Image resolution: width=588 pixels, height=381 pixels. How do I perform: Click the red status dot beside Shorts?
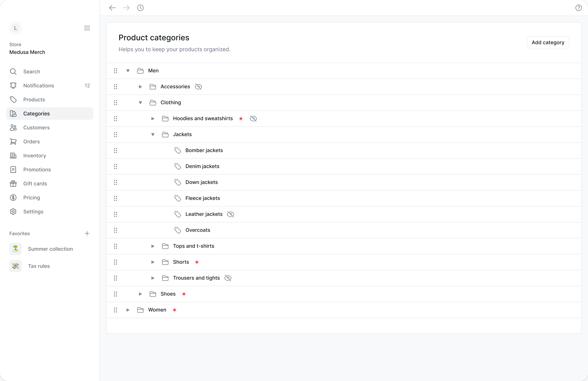[x=197, y=262]
